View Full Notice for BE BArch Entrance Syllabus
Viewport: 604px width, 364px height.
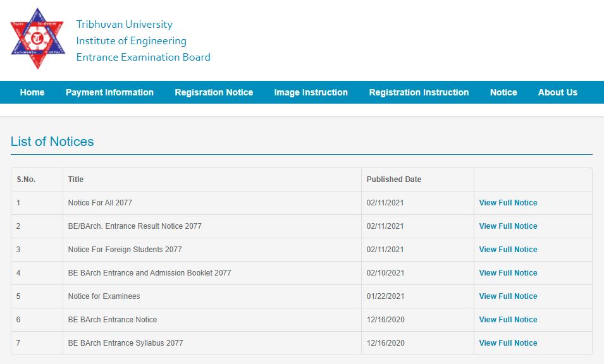click(x=508, y=343)
